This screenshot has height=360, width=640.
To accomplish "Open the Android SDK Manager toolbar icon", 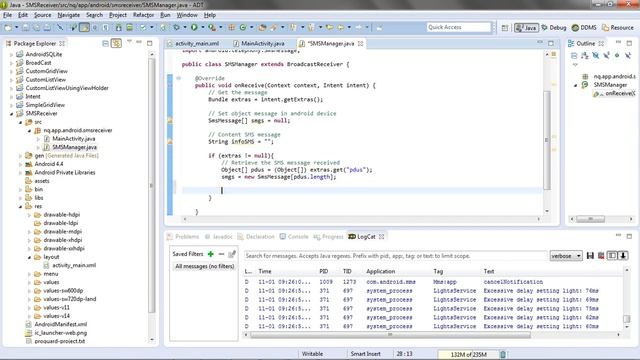I will [118, 27].
